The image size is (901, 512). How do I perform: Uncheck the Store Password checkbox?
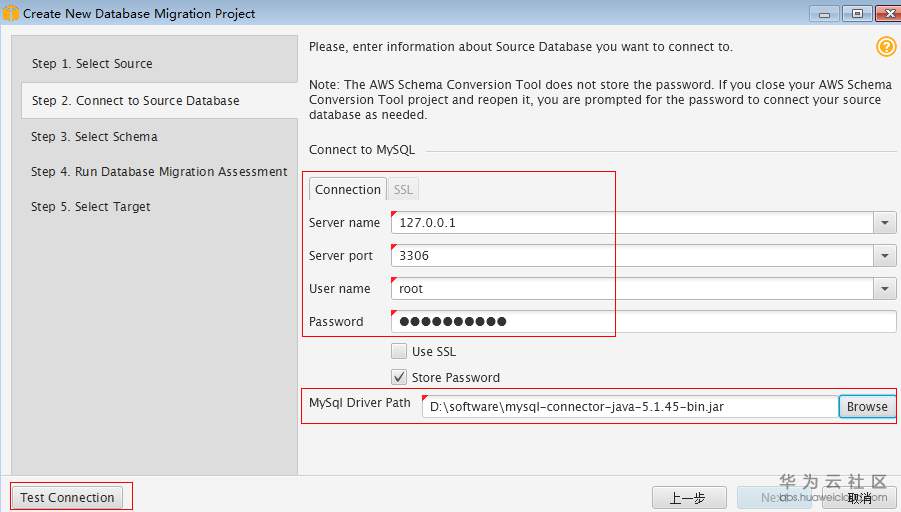pyautogui.click(x=399, y=377)
